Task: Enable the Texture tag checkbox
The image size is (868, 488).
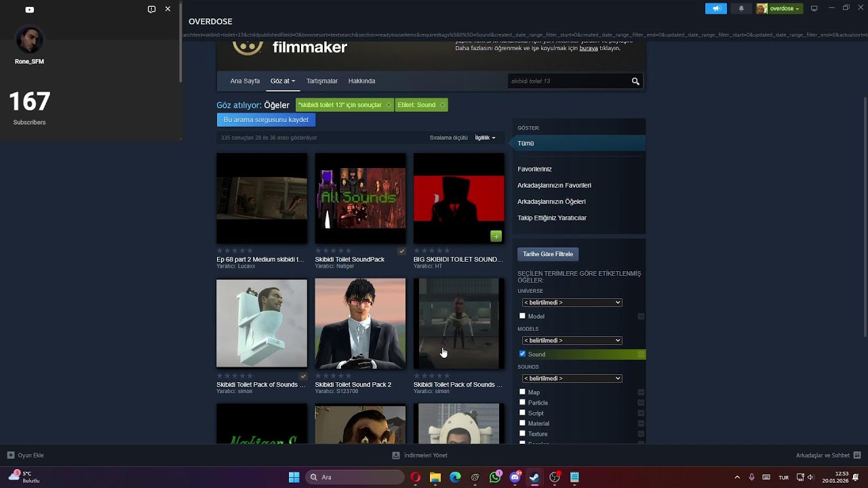Action: coord(522,434)
